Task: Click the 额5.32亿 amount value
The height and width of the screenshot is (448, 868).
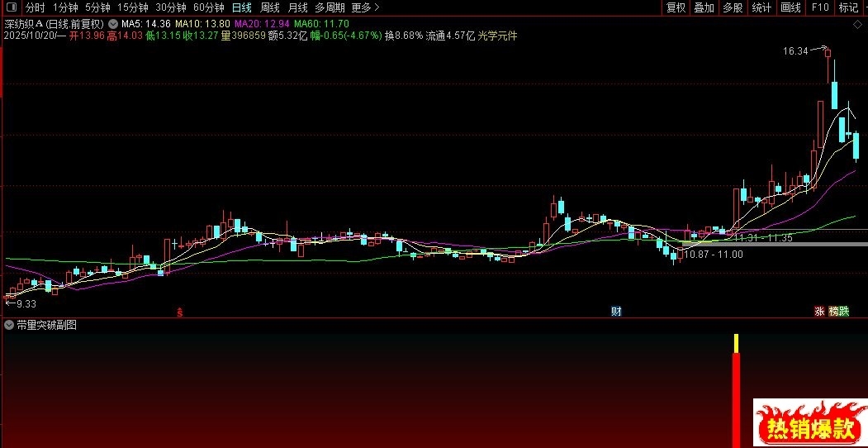Action: pyautogui.click(x=288, y=36)
